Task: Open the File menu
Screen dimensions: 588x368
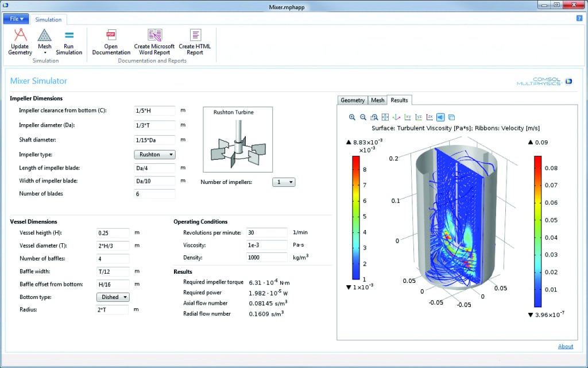Action: point(16,19)
